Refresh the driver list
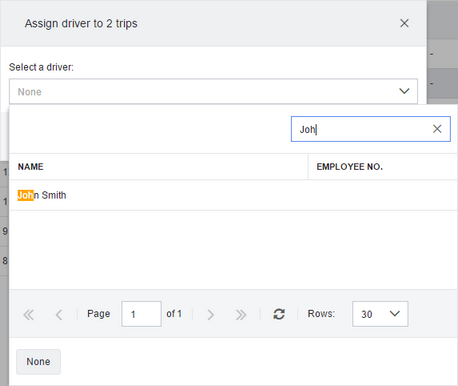Viewport: 458px width, 386px height. point(279,314)
